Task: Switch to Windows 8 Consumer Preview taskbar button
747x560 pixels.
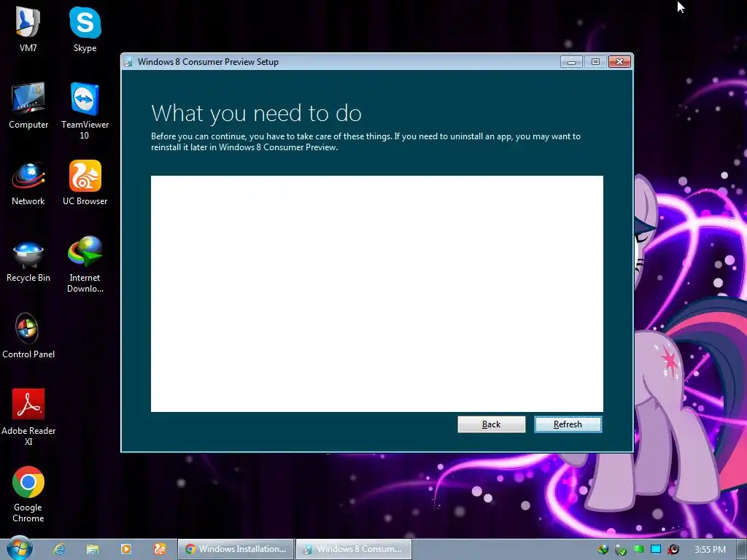Action: tap(354, 549)
